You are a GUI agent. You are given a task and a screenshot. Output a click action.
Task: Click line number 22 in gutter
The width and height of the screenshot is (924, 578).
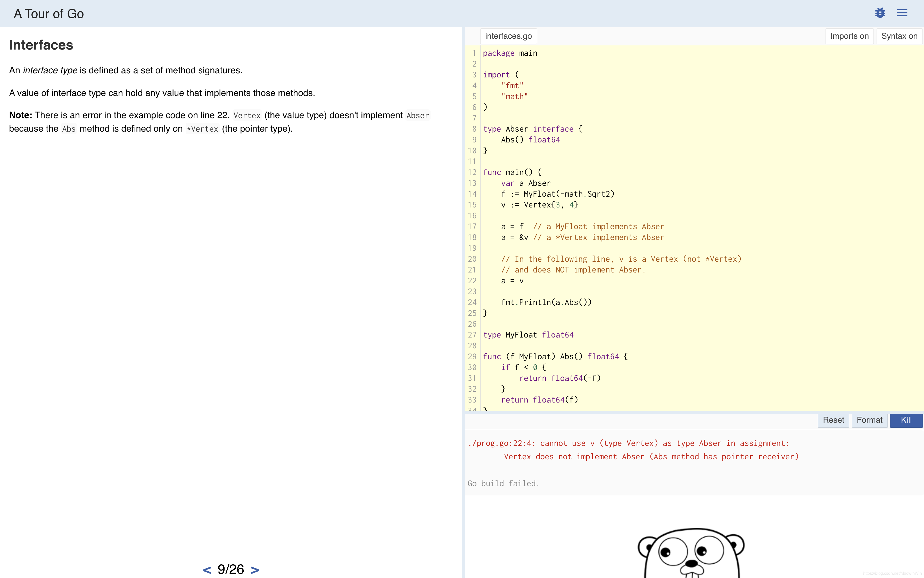[472, 281]
